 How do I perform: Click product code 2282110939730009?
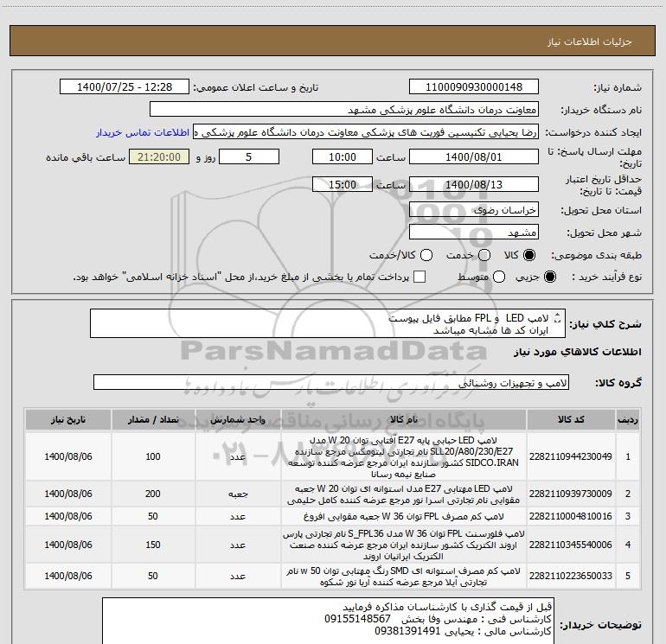(571, 494)
